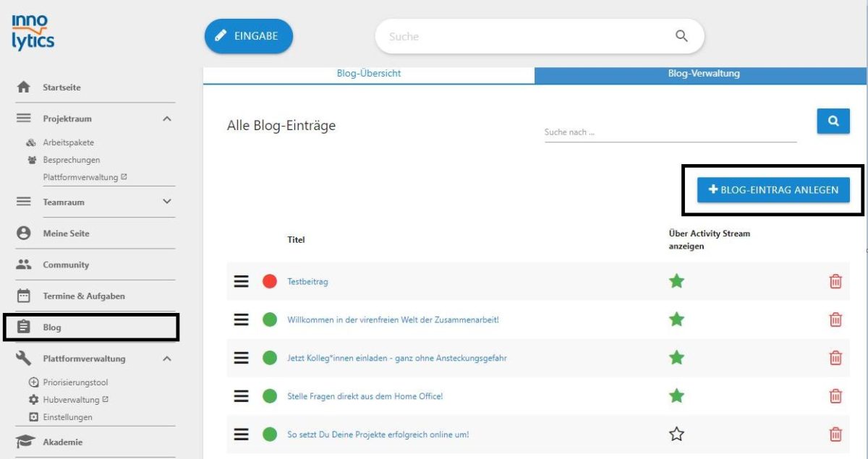Open Meine Seite using the person icon
868x459 pixels.
22,233
